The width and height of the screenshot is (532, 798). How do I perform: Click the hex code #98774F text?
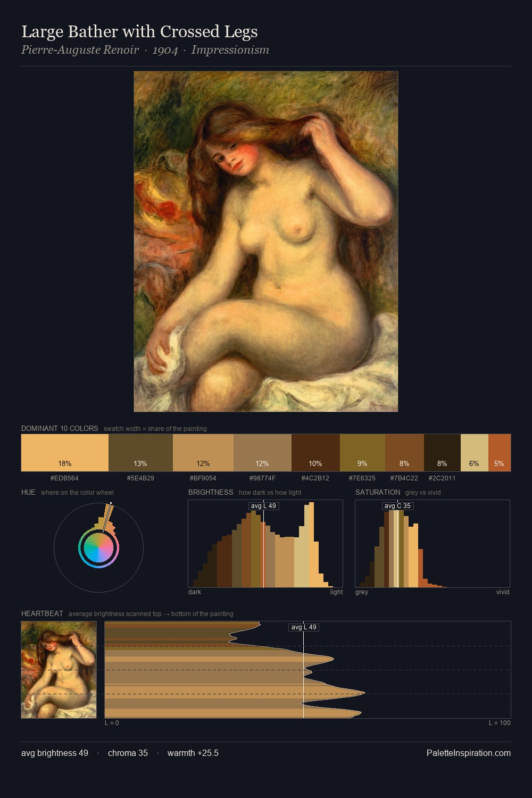pyautogui.click(x=262, y=478)
